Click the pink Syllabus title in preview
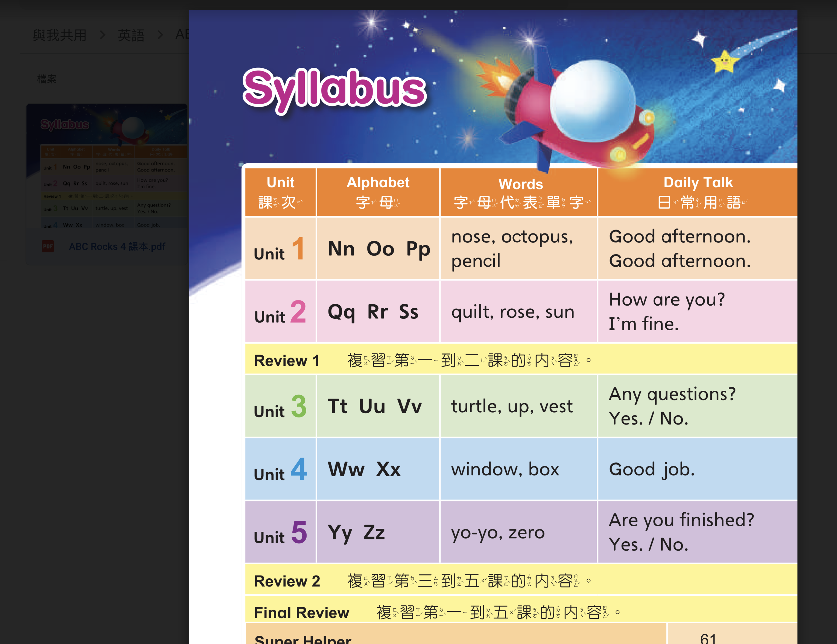Image resolution: width=837 pixels, height=644 pixels. click(334, 89)
